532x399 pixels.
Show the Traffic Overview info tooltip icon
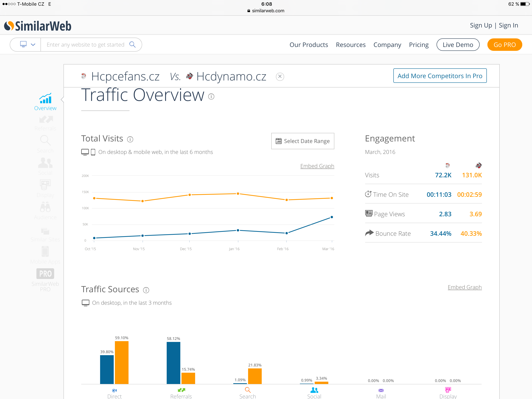point(211,96)
